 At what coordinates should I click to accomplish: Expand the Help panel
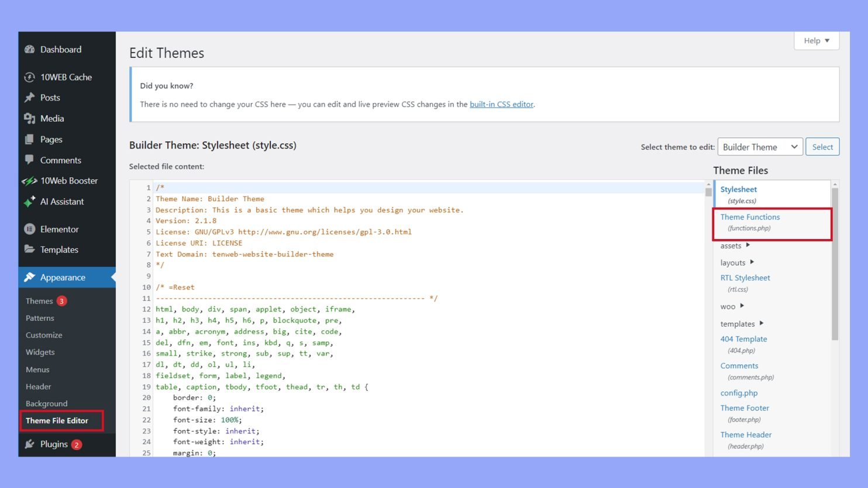pyautogui.click(x=816, y=40)
